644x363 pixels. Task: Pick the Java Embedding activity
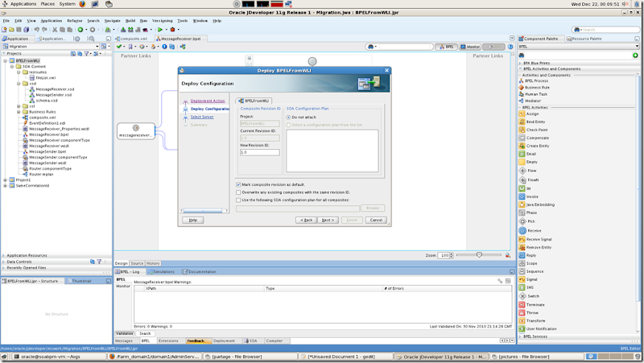point(522,204)
